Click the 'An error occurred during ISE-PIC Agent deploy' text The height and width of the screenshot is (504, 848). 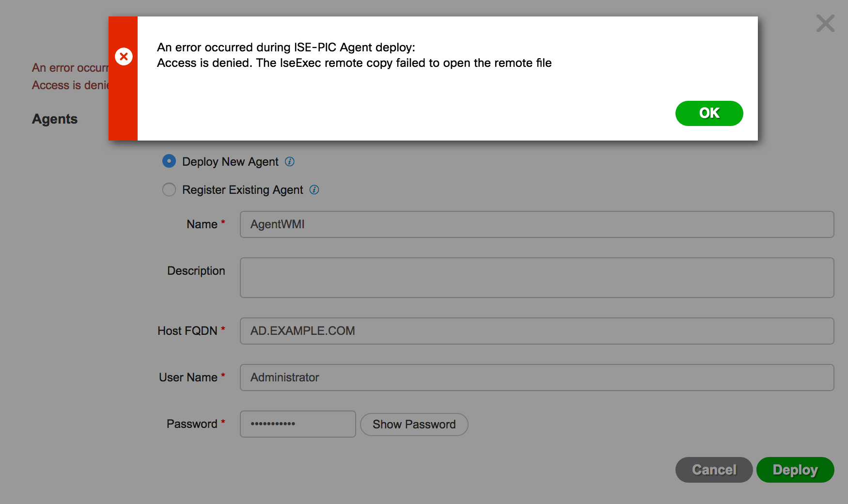[x=286, y=47]
